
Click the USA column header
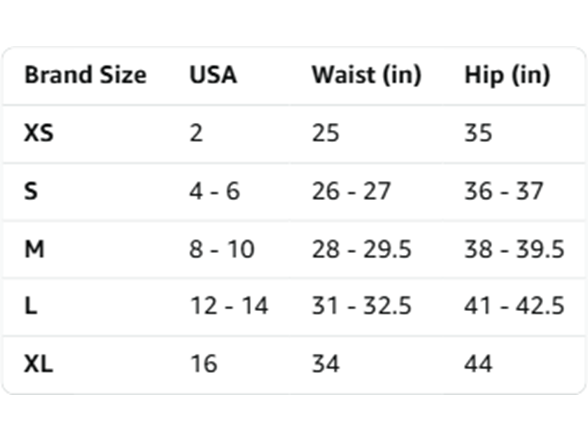[213, 75]
